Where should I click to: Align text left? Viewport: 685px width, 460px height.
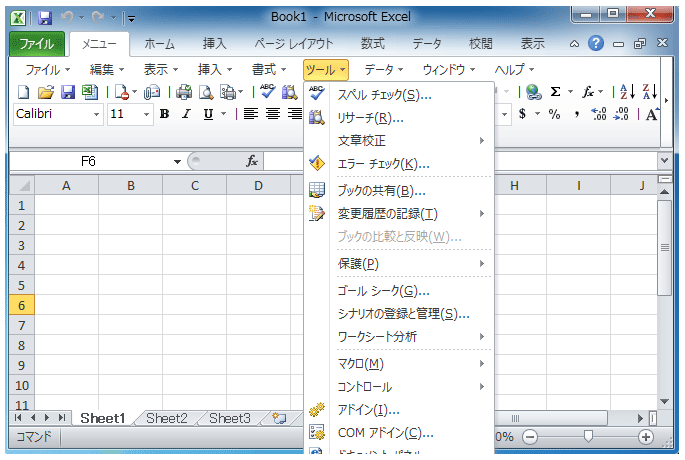[x=251, y=114]
